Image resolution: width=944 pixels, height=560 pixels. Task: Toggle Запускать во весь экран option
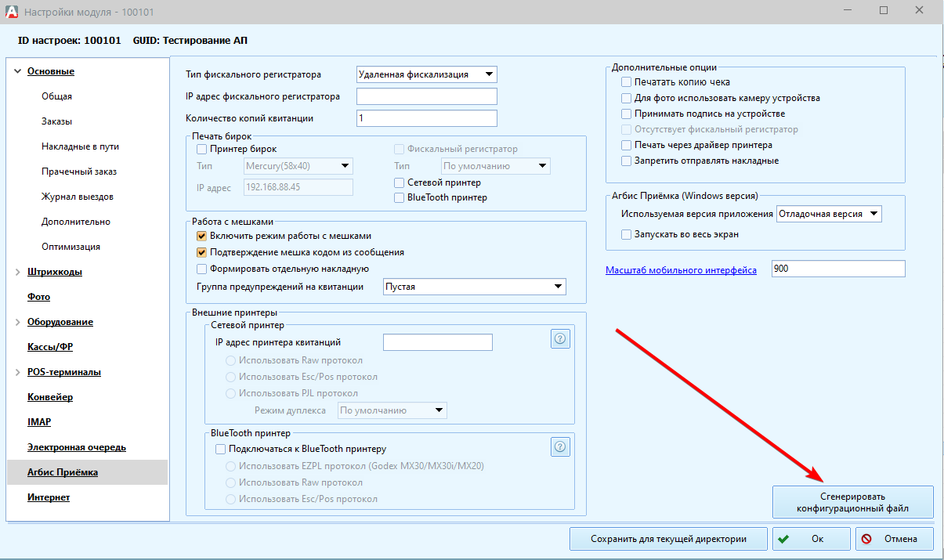tap(626, 234)
